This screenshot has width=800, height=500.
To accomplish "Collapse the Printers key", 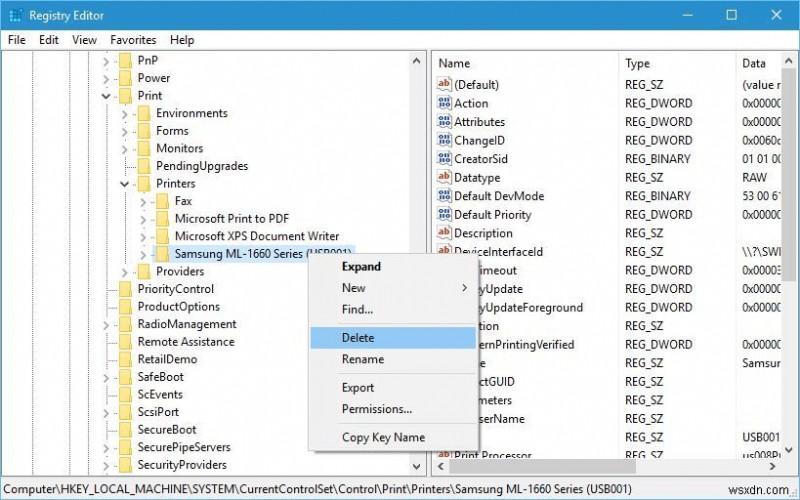I will pyautogui.click(x=124, y=184).
